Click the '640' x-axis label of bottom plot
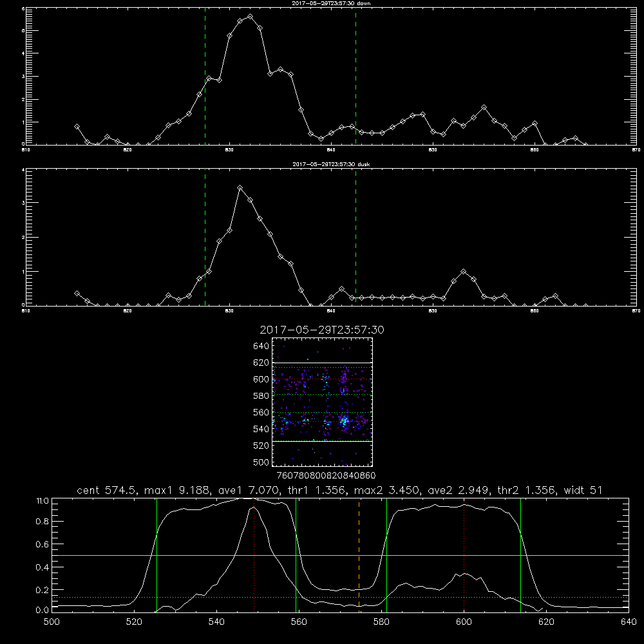Viewport: 644px width, 644px height. [629, 622]
